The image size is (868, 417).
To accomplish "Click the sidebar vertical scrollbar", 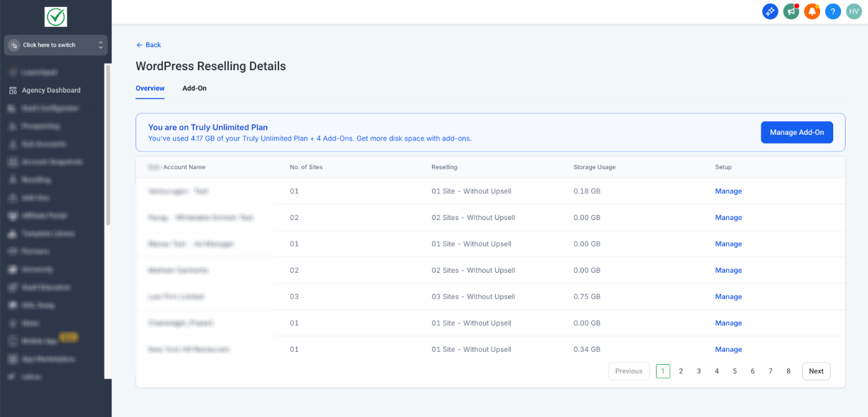I will 108,144.
